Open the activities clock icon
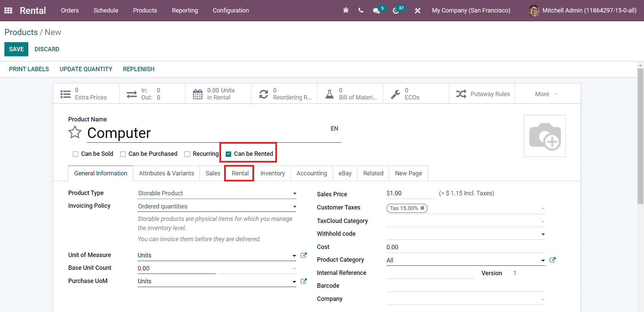 click(x=396, y=11)
